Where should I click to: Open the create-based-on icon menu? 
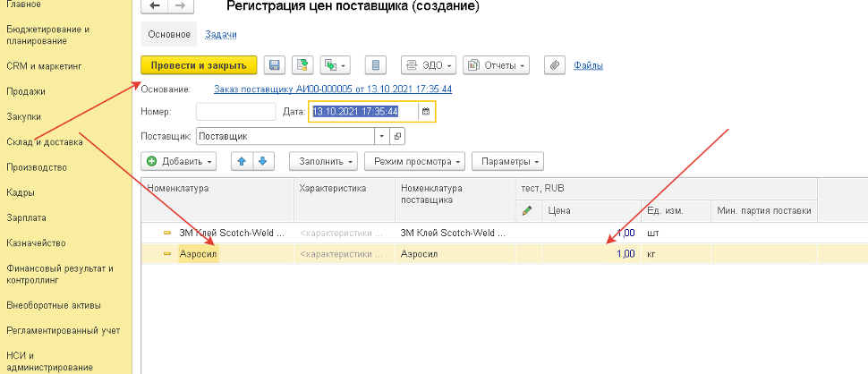point(335,65)
